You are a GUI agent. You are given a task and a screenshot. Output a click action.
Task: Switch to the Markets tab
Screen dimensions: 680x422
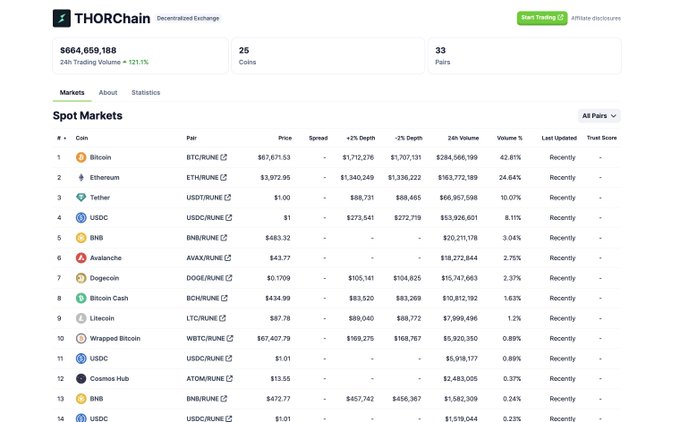coord(72,92)
